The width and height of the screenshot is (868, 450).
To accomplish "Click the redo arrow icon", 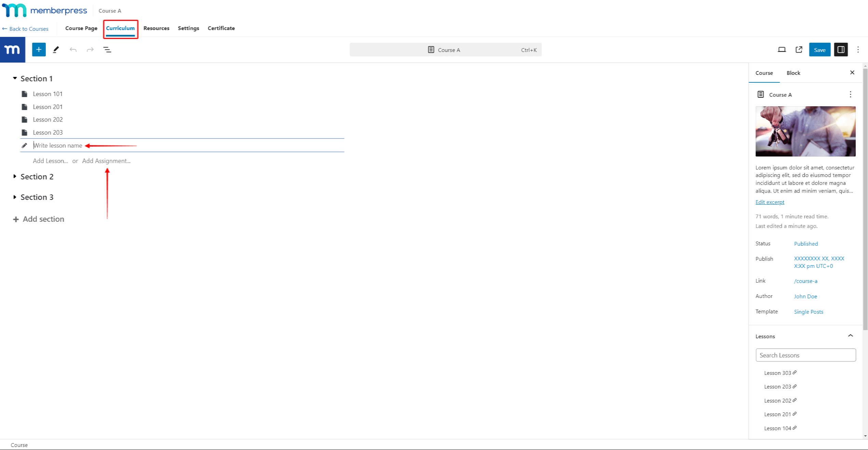I will (x=89, y=50).
